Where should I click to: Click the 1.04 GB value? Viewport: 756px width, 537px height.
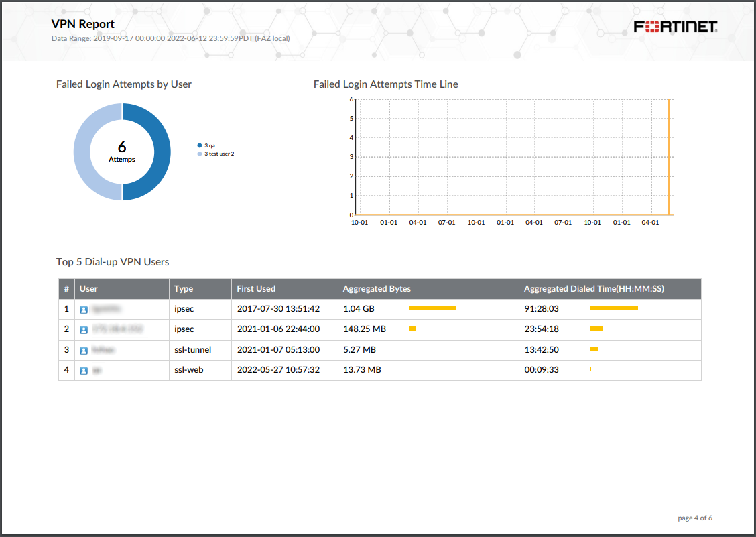[x=359, y=309]
